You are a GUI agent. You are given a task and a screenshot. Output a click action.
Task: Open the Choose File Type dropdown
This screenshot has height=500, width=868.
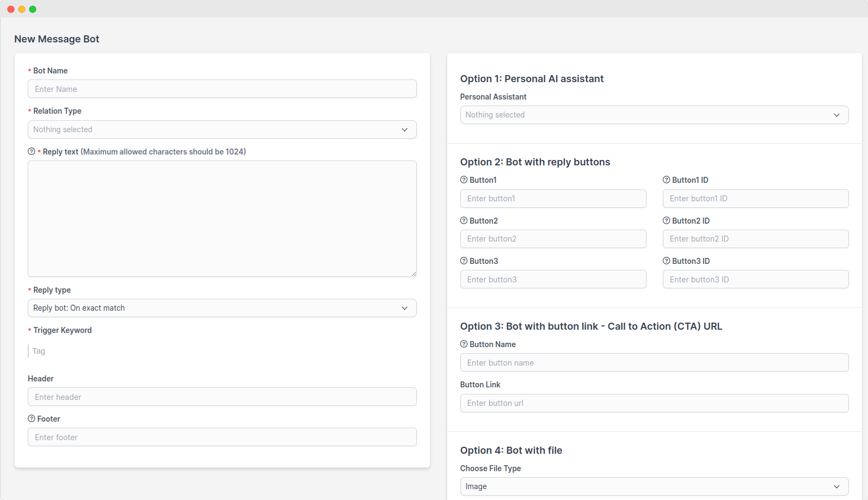654,486
